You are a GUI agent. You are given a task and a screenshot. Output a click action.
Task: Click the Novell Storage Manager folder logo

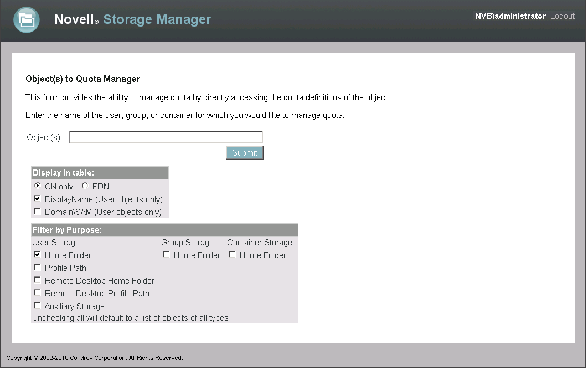click(26, 20)
